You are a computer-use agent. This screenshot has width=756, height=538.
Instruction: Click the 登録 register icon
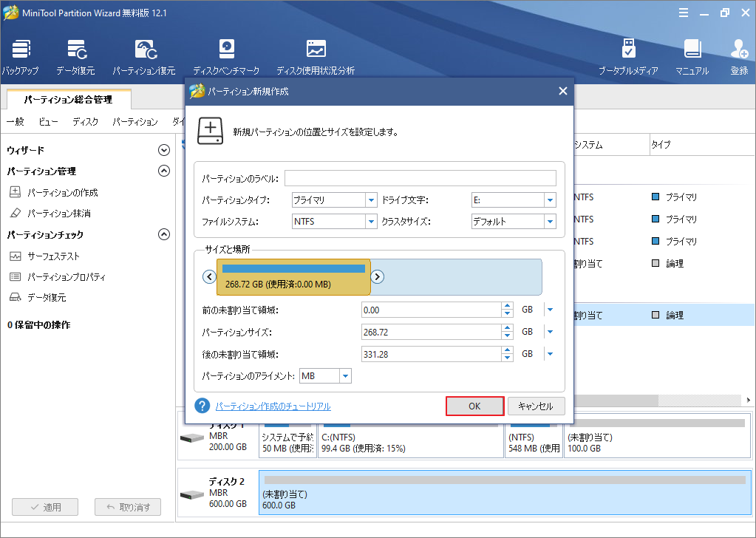click(739, 57)
